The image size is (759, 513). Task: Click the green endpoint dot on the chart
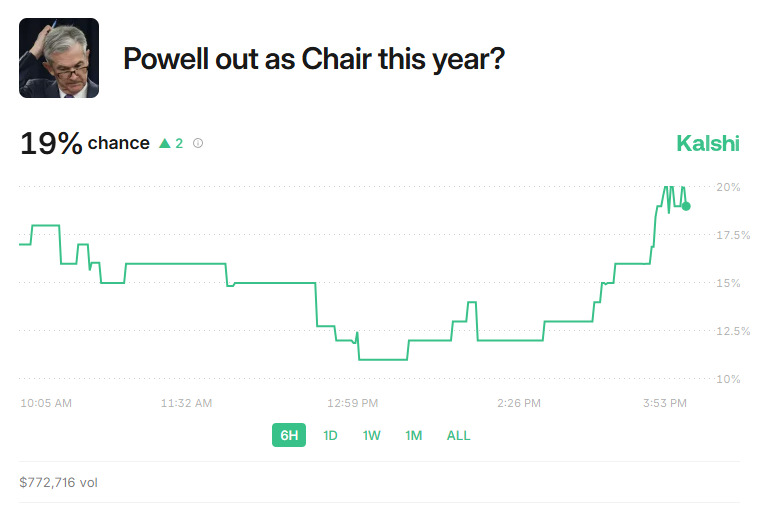[685, 206]
